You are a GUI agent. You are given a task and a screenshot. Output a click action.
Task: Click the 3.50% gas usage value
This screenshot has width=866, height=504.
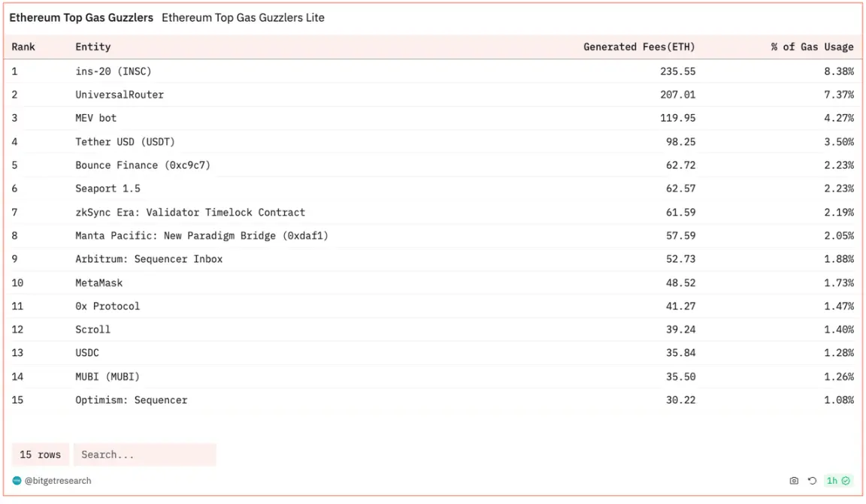point(839,142)
